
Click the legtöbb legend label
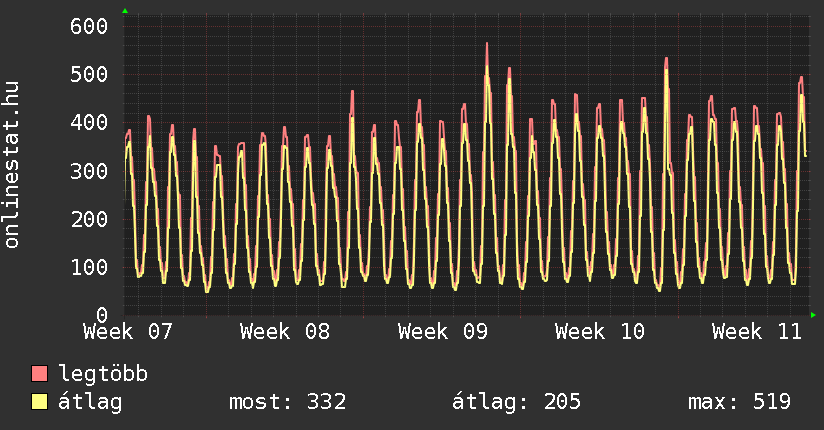(104, 375)
